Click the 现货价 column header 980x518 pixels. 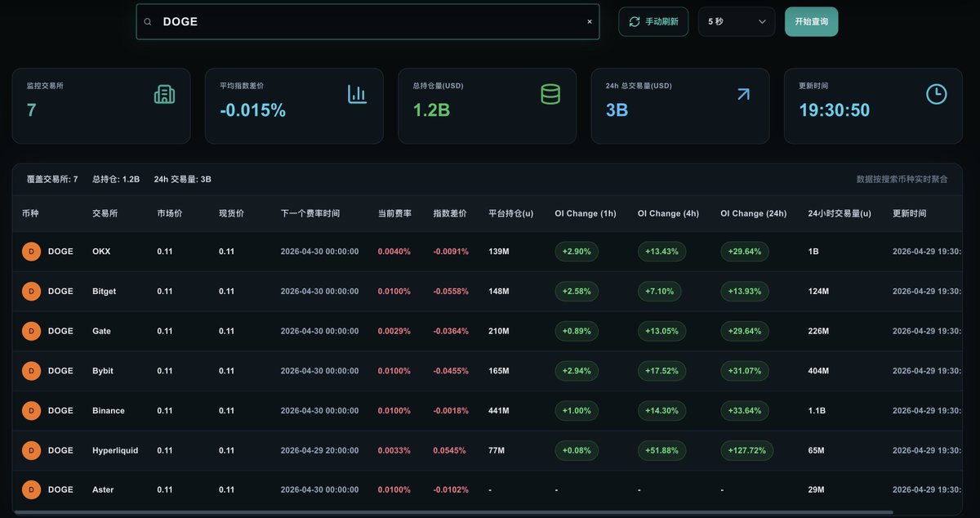tap(231, 213)
